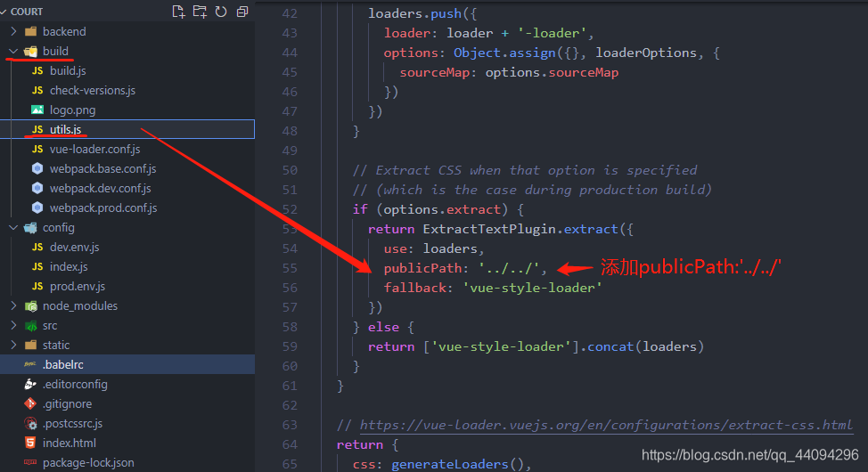Click the JS icon next to utils.js
Viewport: 868px width, 472px height.
click(x=37, y=129)
